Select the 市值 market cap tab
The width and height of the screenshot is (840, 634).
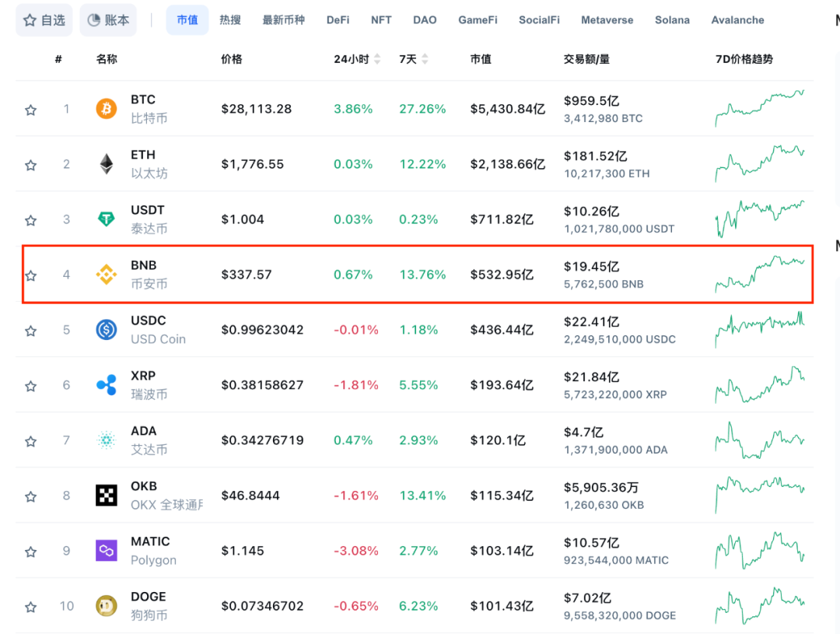[x=187, y=20]
